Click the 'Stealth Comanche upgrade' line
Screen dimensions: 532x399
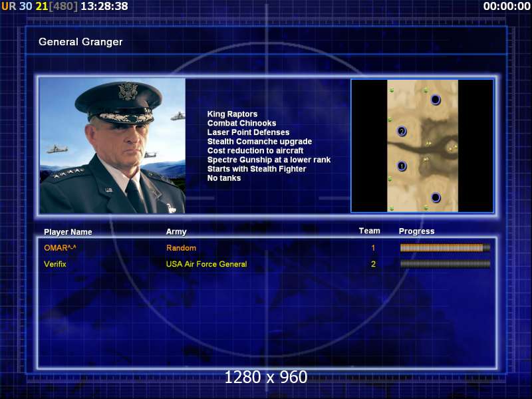point(259,142)
